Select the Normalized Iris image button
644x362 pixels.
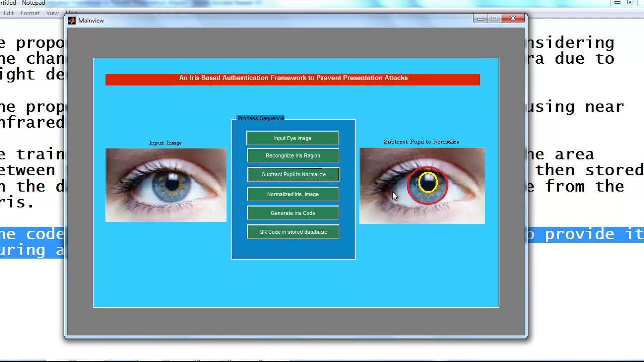292,194
